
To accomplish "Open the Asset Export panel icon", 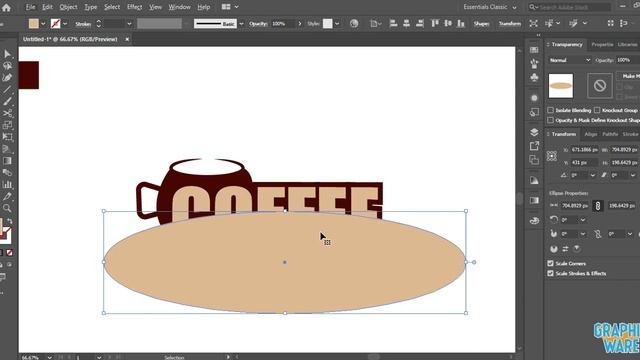I will [x=534, y=146].
